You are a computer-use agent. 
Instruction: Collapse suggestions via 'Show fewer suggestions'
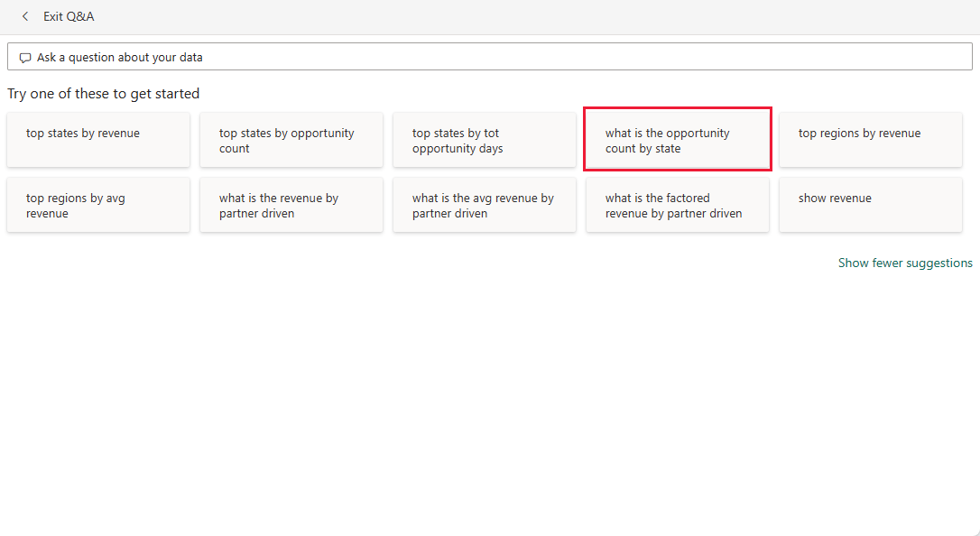[x=905, y=263]
